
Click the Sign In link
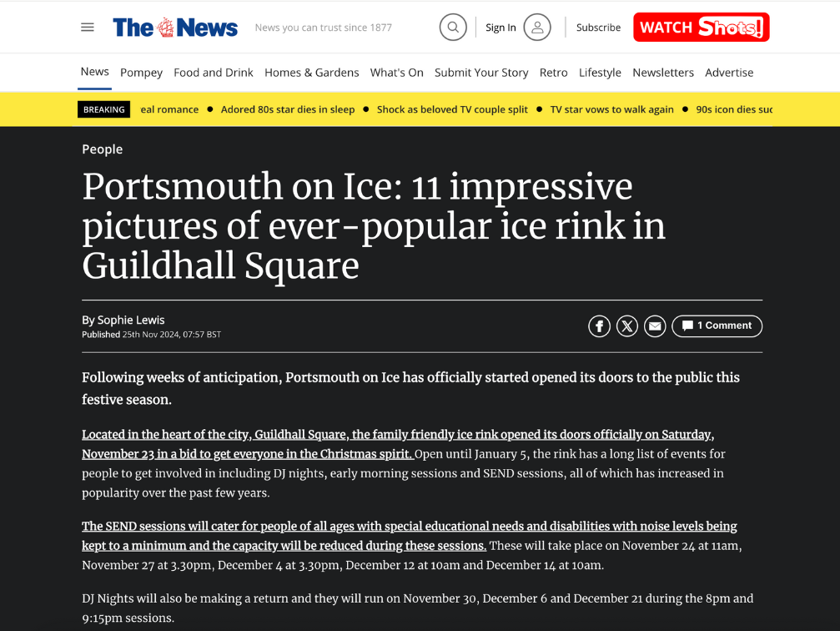[x=500, y=28]
